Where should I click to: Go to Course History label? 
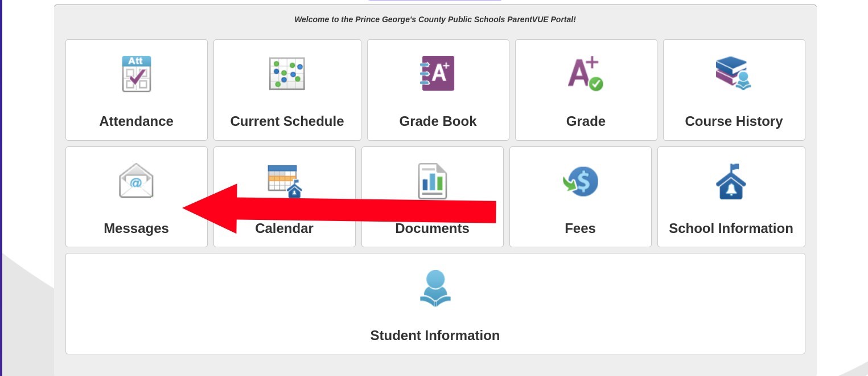tap(734, 121)
